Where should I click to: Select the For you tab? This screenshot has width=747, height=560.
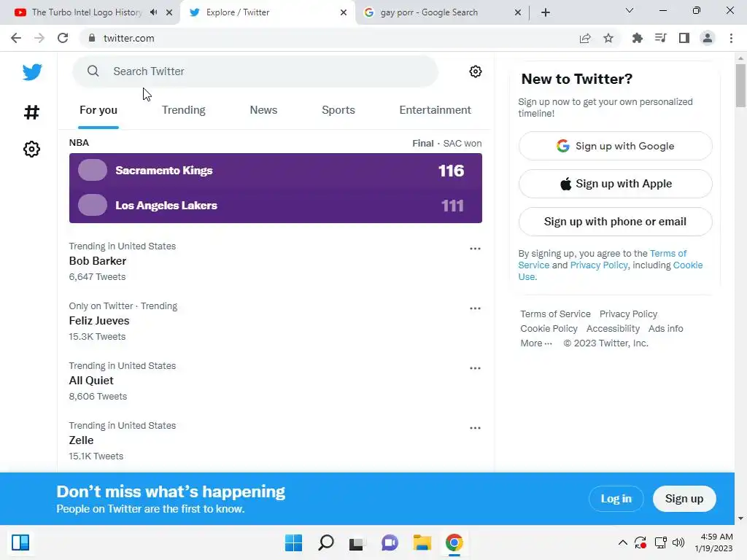98,110
